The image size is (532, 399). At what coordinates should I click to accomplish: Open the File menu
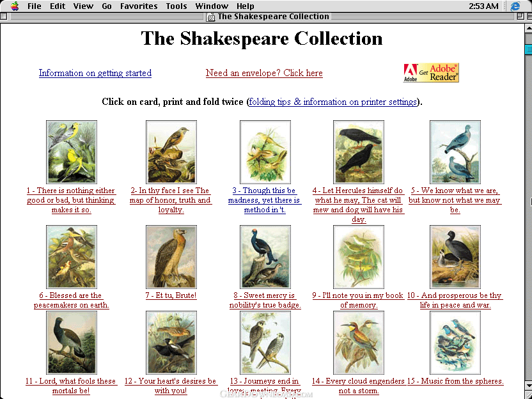pos(35,6)
